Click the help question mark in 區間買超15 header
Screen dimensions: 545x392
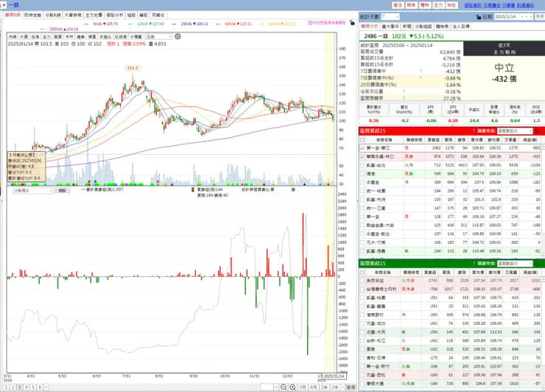(x=474, y=131)
